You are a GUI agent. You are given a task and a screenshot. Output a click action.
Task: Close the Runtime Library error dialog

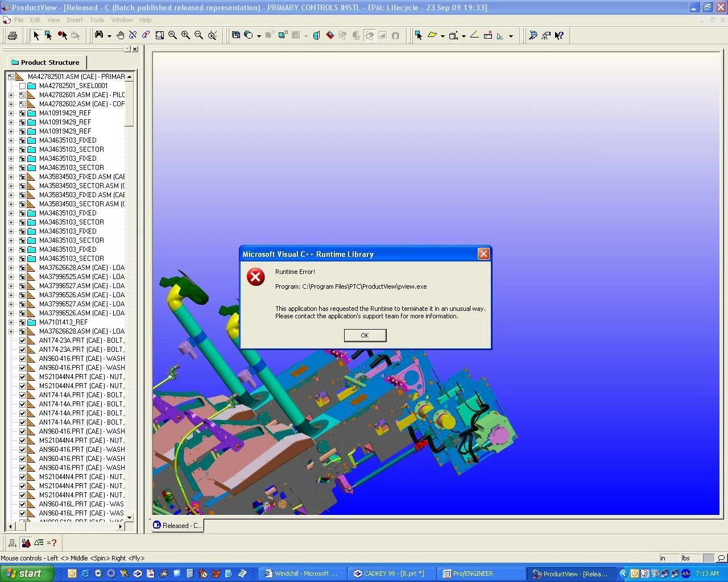pyautogui.click(x=483, y=254)
